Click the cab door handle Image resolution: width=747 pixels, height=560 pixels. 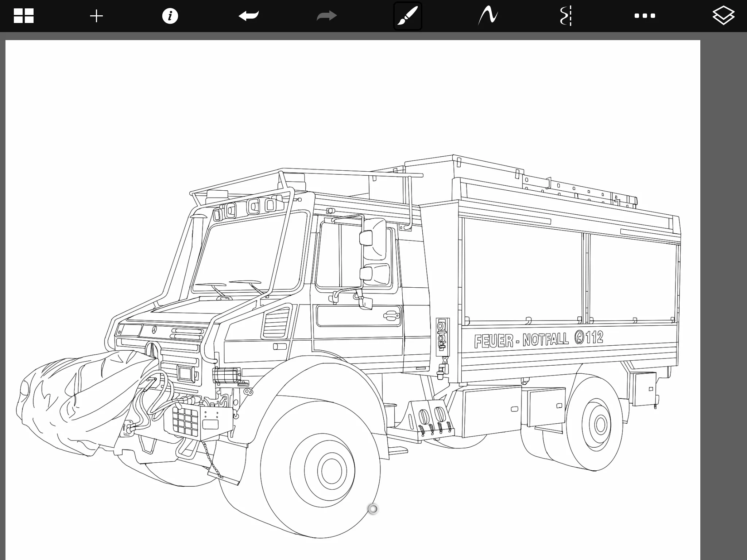(391, 316)
